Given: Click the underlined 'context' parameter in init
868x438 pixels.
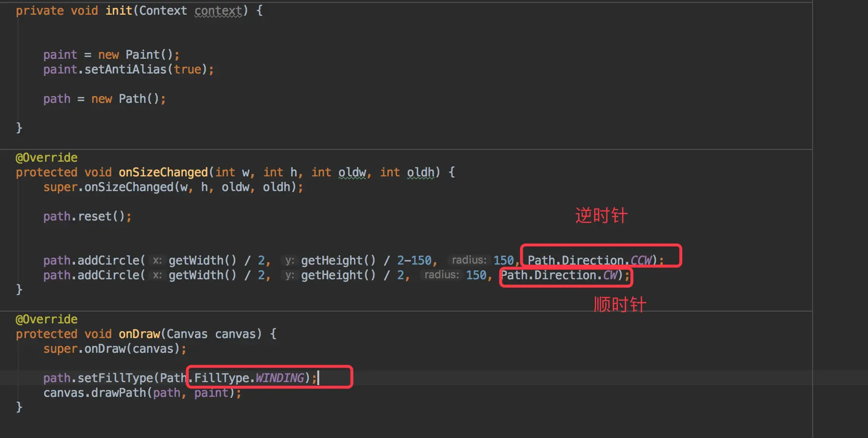Looking at the screenshot, I should coord(218,10).
